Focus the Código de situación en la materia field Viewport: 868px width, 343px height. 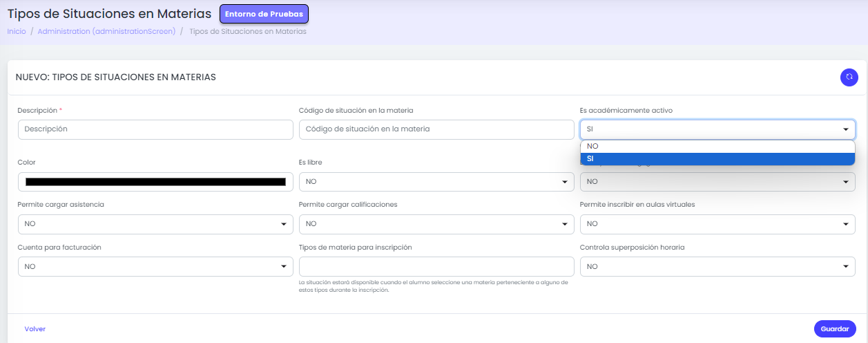436,129
